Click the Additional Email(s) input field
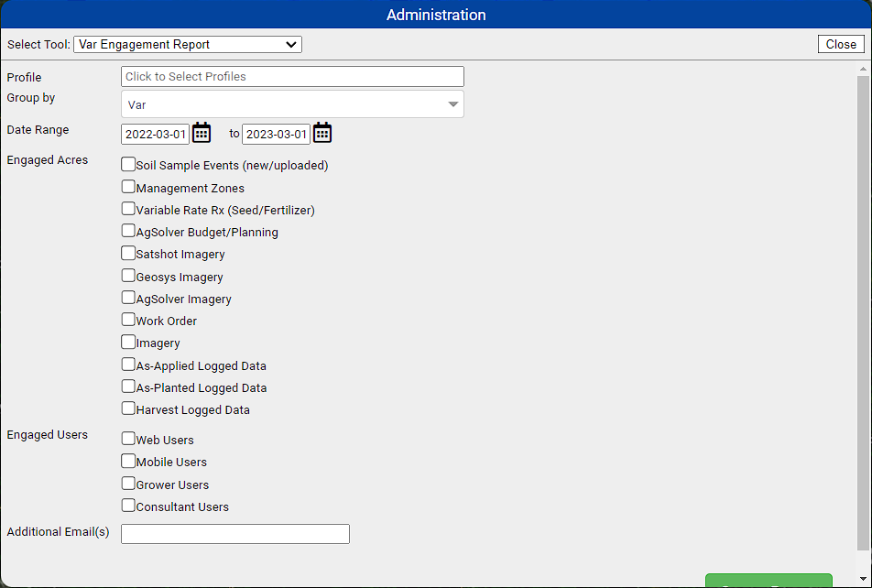This screenshot has width=872, height=588. point(235,533)
